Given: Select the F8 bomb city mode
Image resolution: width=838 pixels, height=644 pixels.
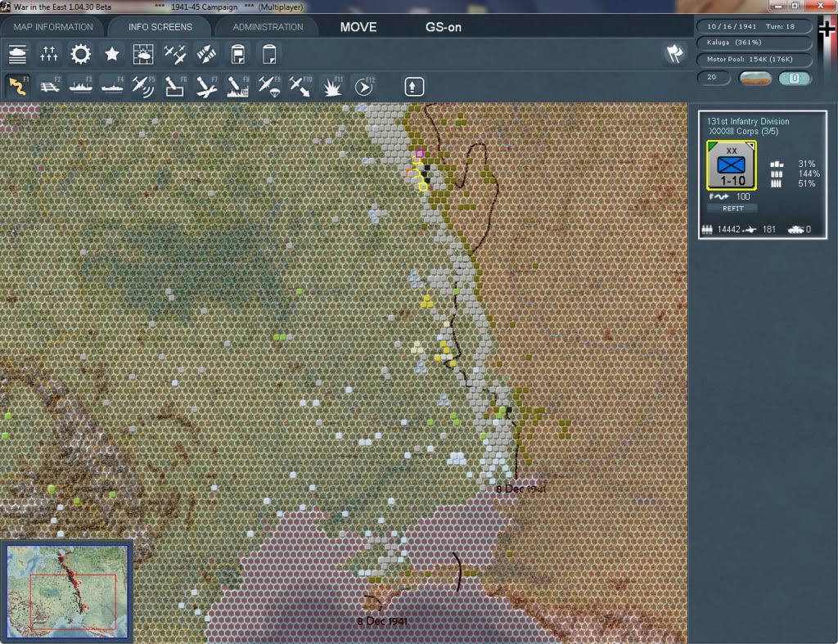Looking at the screenshot, I should (x=238, y=87).
